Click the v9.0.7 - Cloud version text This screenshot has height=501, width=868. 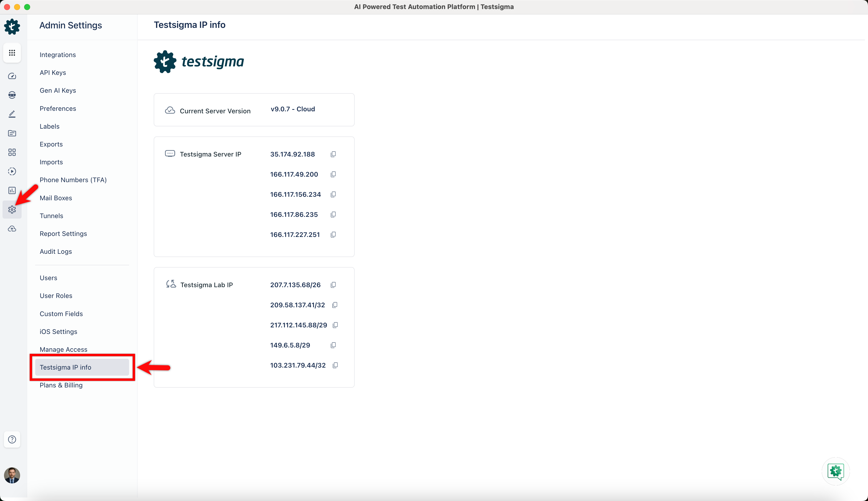[x=293, y=109]
